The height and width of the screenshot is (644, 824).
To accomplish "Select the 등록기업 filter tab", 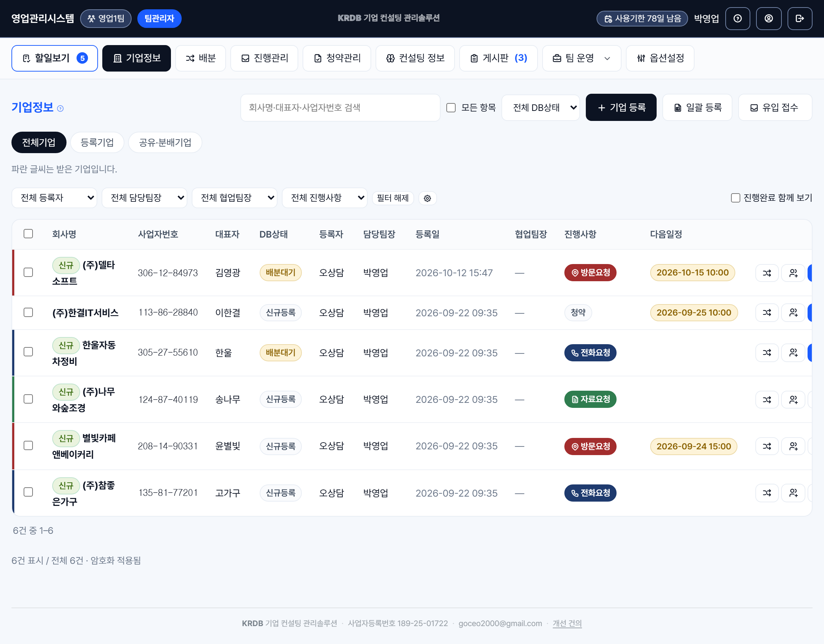I will (x=97, y=142).
